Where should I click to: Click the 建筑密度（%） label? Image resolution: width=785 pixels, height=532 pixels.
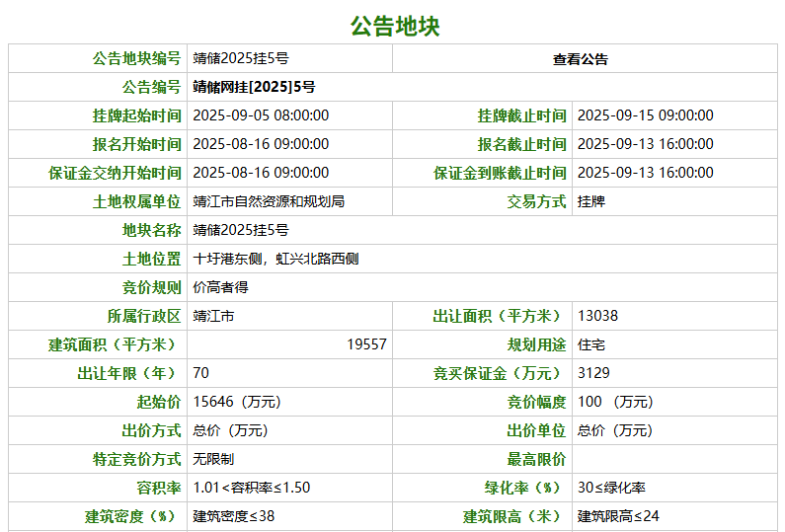pyautogui.click(x=132, y=516)
